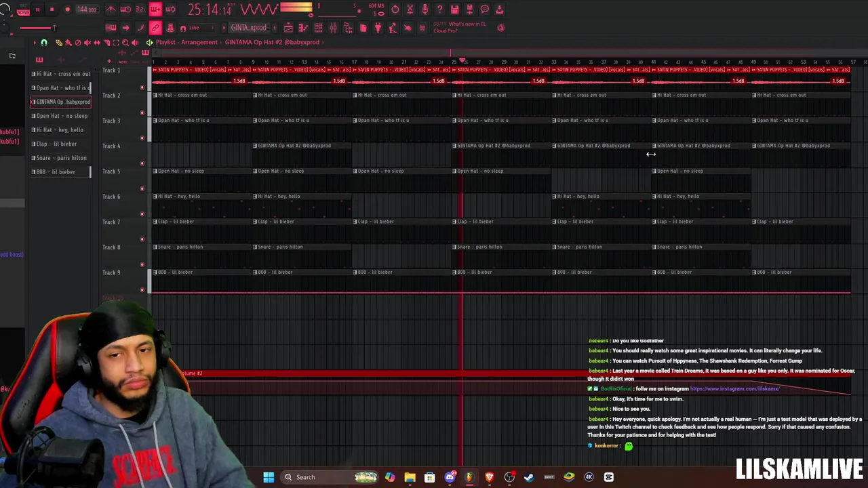Toggle SONG mode switch
Viewport: 868px width, 488px height.
[22, 12]
